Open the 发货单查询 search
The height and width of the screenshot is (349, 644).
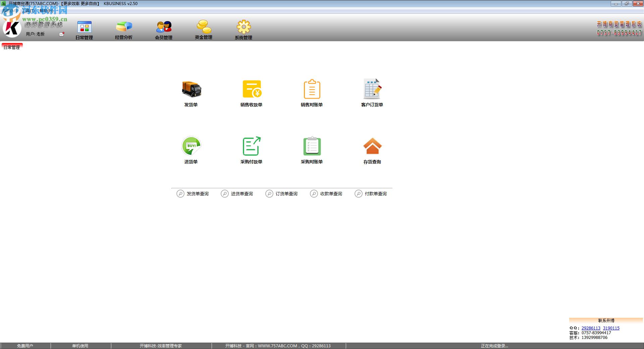point(193,194)
